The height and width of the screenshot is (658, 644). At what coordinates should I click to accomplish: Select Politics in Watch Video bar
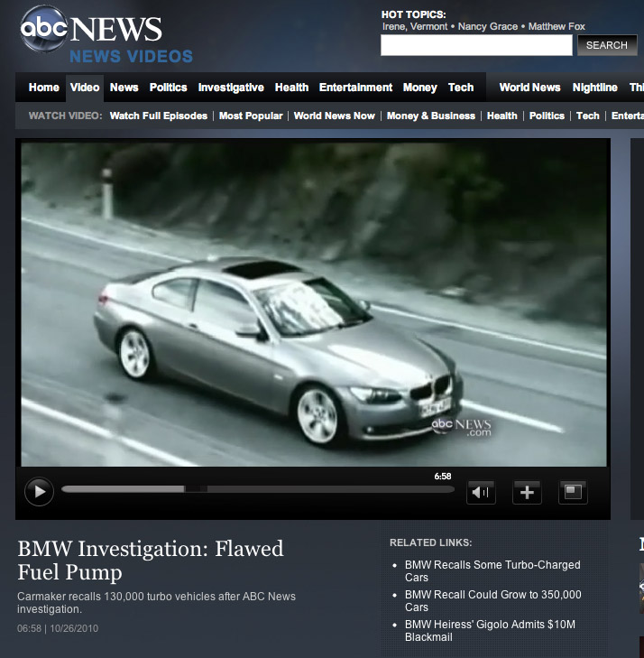pos(547,116)
